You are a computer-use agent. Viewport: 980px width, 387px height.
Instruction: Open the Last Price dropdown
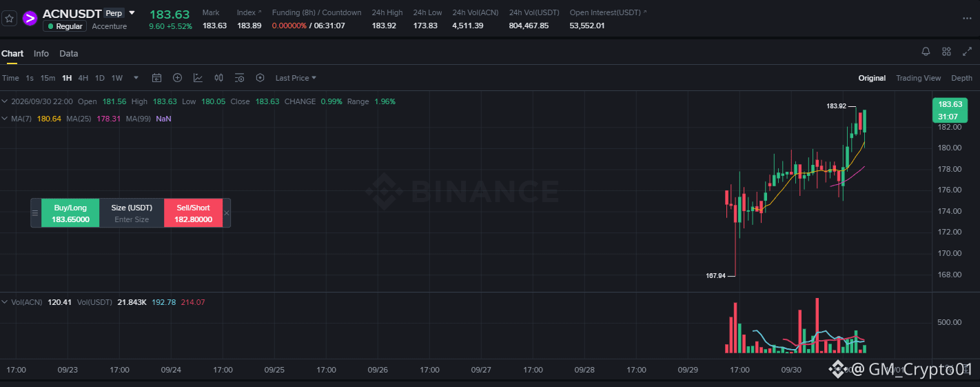point(296,78)
